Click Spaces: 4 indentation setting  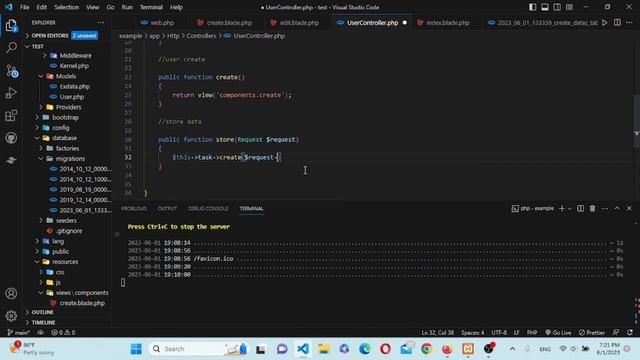[473, 333]
